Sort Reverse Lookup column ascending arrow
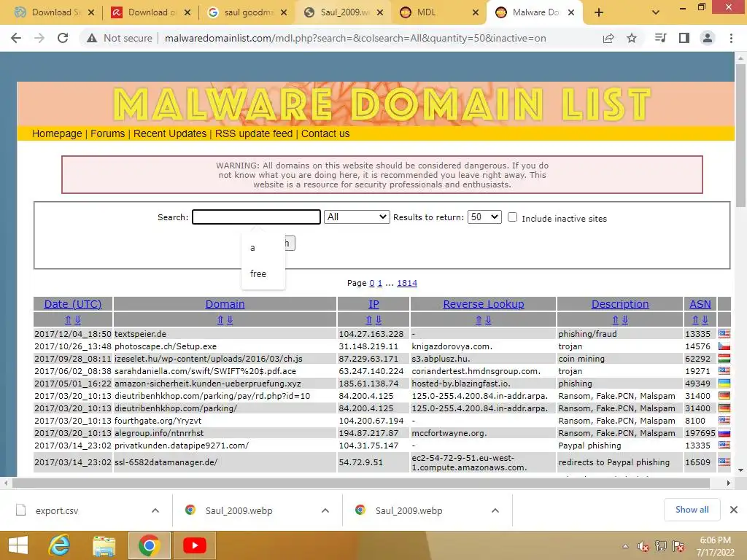747x560 pixels. [x=479, y=319]
